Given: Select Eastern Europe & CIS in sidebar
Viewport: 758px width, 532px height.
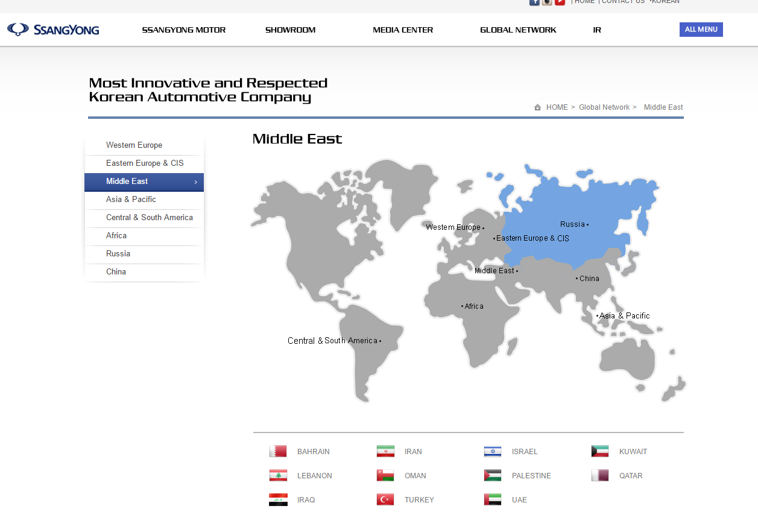Looking at the screenshot, I should [x=144, y=163].
